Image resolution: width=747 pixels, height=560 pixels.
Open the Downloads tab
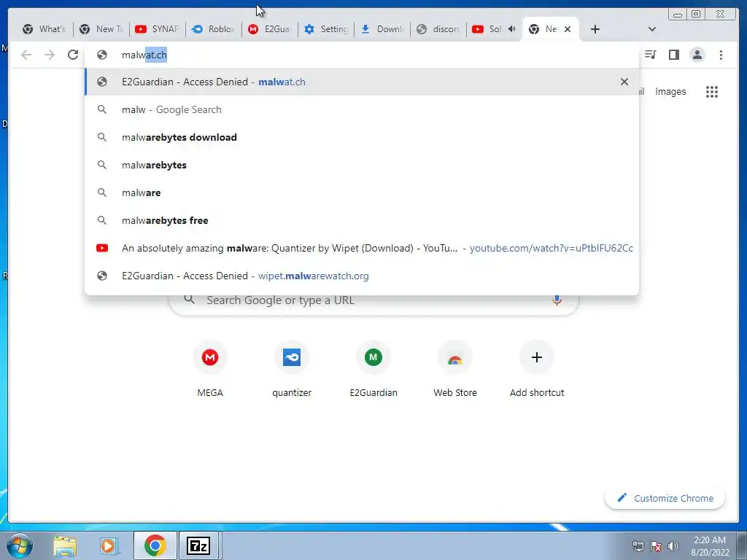coord(382,29)
